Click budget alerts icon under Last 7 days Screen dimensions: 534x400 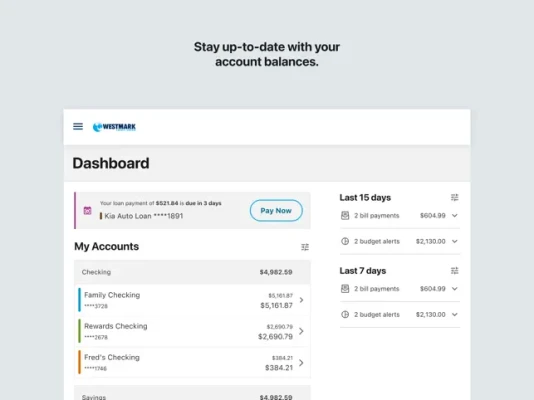pyautogui.click(x=345, y=315)
